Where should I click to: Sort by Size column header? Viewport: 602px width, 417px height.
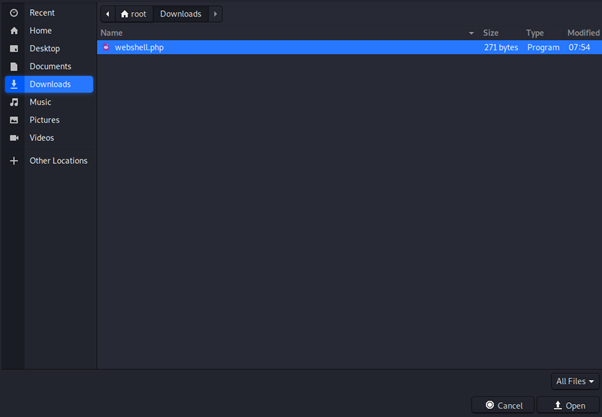[x=491, y=33]
